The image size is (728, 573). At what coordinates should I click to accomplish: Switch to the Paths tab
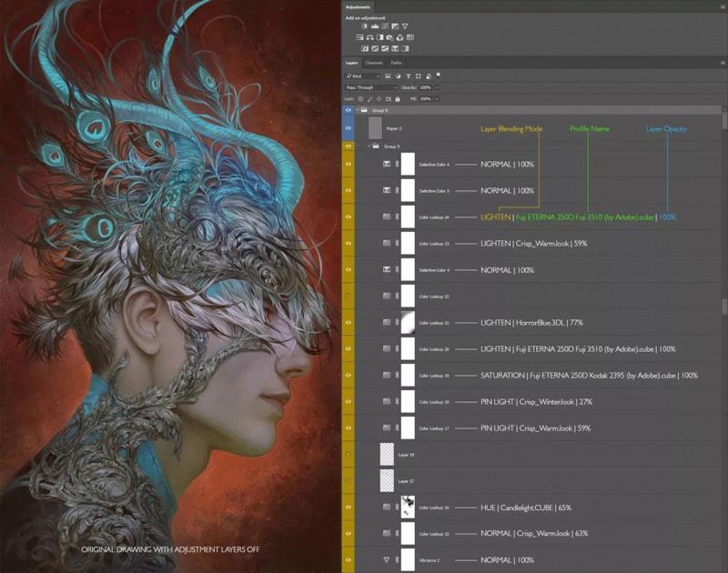click(396, 63)
